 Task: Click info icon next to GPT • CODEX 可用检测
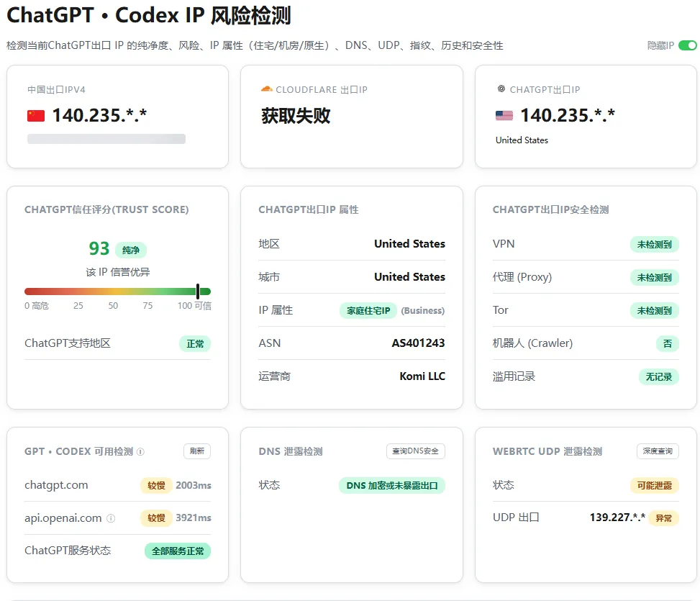tap(140, 451)
